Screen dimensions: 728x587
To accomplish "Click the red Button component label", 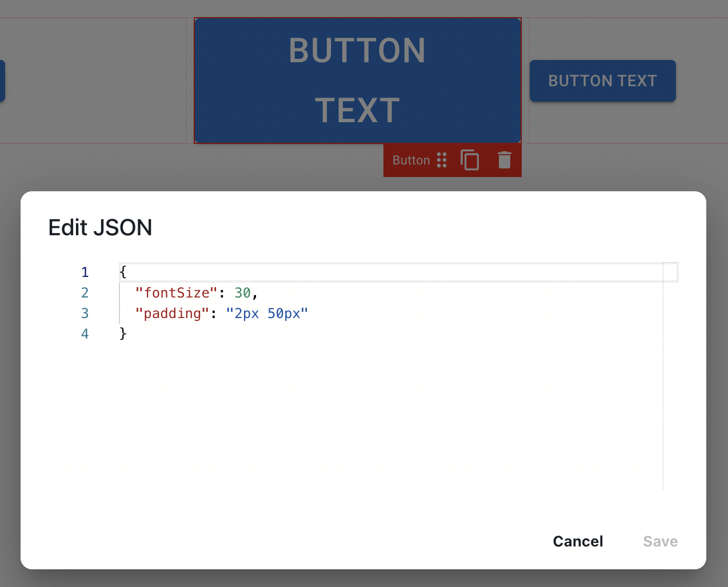I will point(411,160).
